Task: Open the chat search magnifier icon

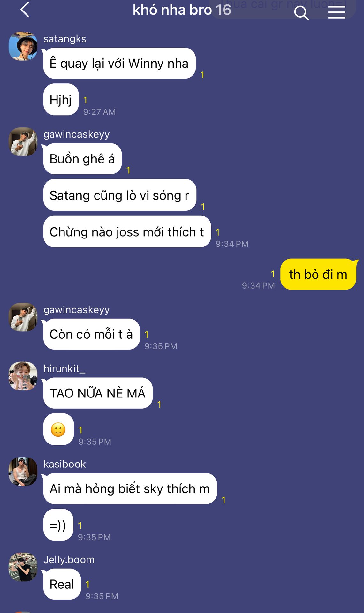Action: point(301,13)
